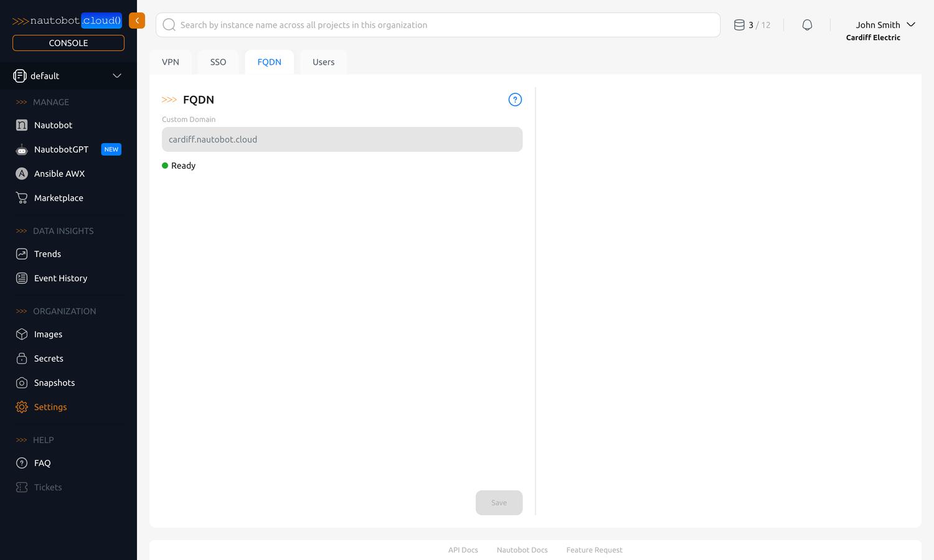Select the NautobotGPT robot icon
This screenshot has width=934, height=560.
point(21,149)
